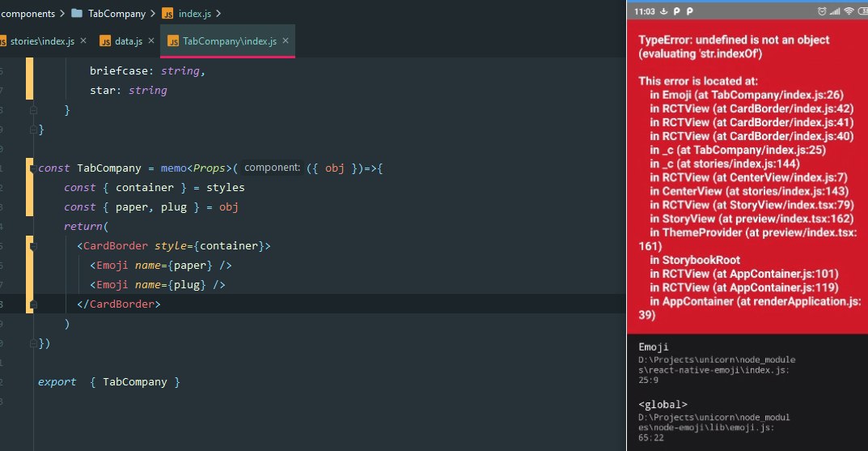Click the first P icon in status bar

click(676, 11)
